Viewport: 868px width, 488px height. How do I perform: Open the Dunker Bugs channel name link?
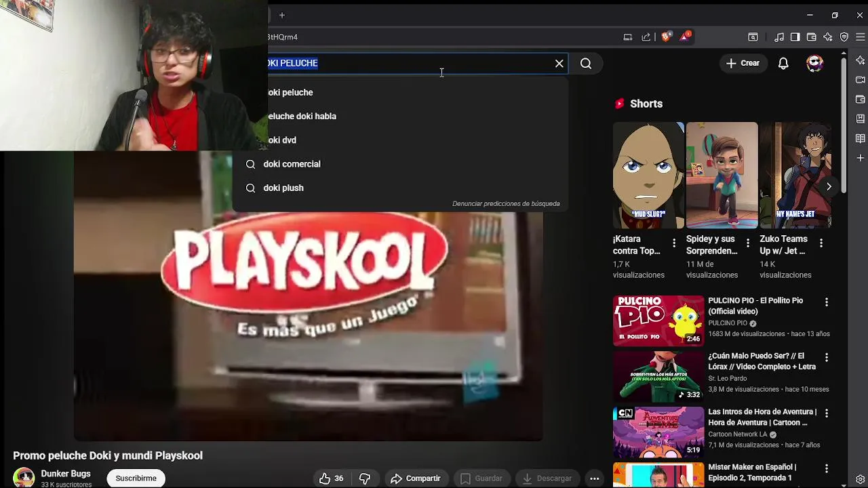pos(66,474)
